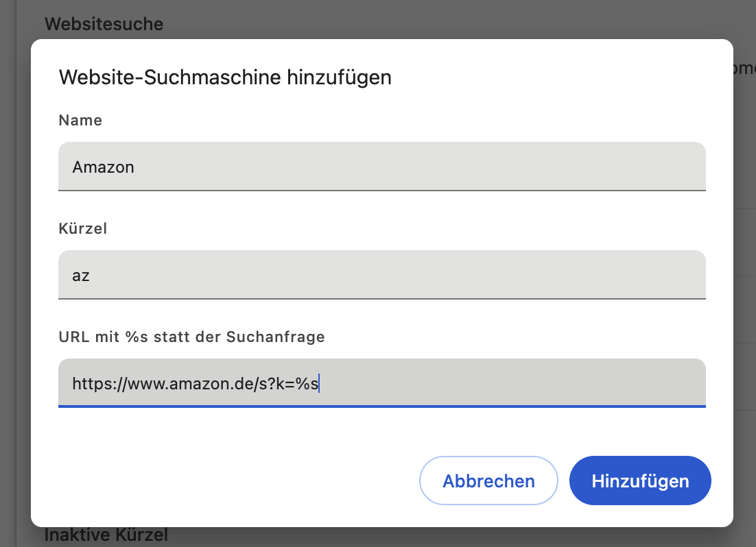The height and width of the screenshot is (547, 756).
Task: Click the Kürzel label
Action: [x=83, y=228]
